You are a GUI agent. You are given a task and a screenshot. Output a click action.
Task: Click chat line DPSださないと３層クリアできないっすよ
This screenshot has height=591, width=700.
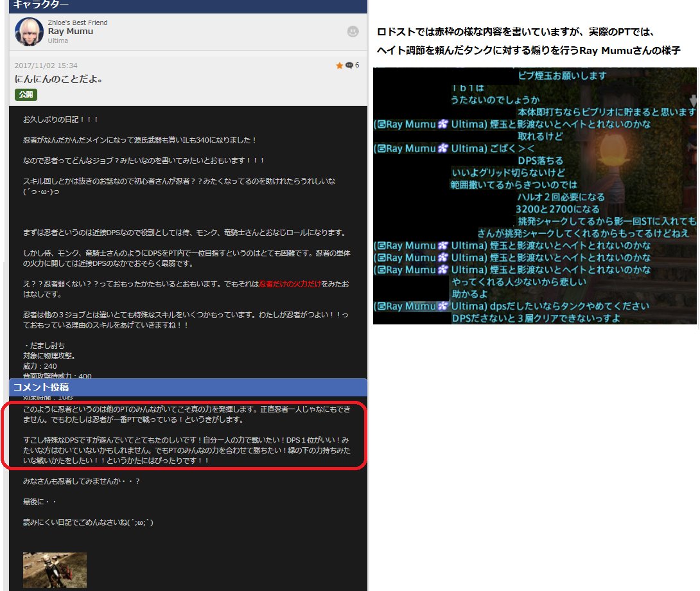[536, 318]
